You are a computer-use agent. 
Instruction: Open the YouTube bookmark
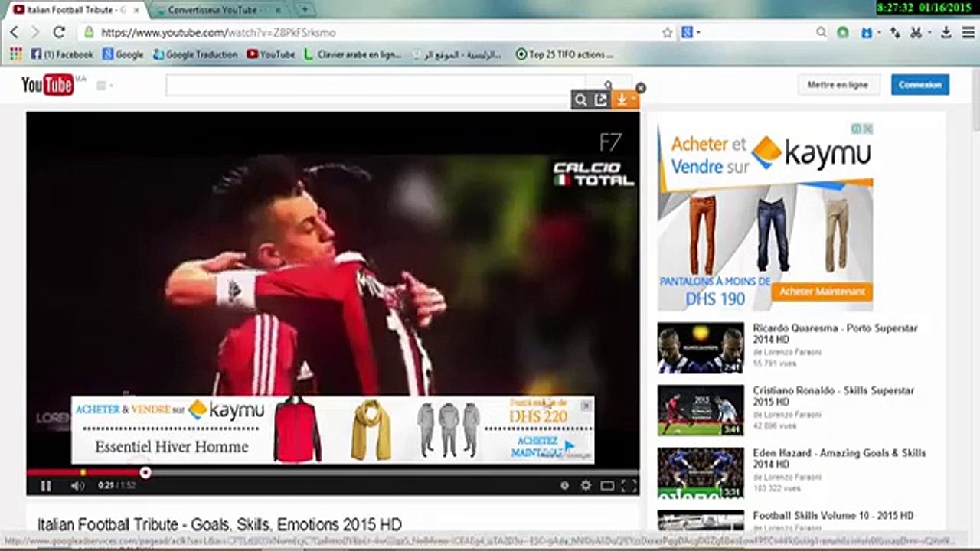coord(271,54)
